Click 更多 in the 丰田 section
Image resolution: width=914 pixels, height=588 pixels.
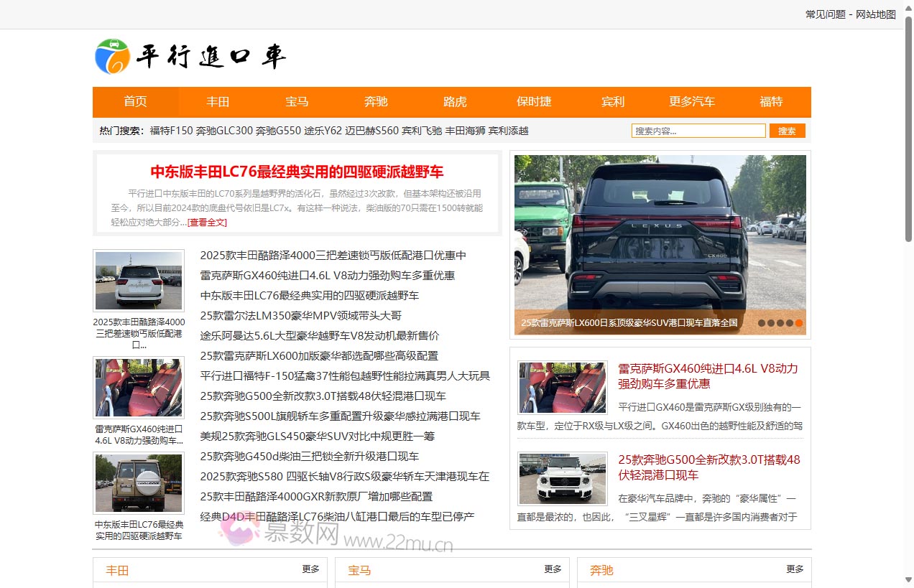tap(310, 569)
